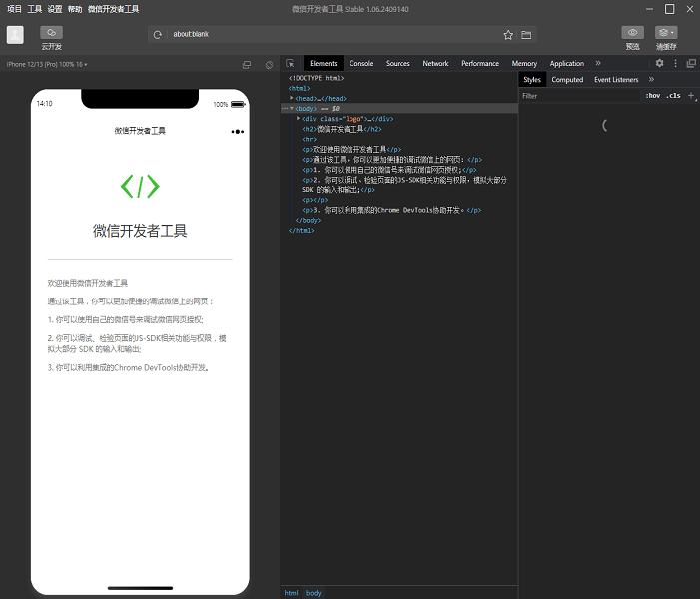Show more Styles pane tabs chevron
The image size is (700, 599).
click(651, 80)
